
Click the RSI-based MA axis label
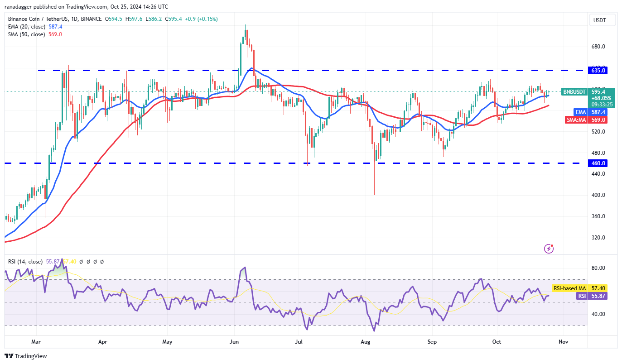(569, 288)
